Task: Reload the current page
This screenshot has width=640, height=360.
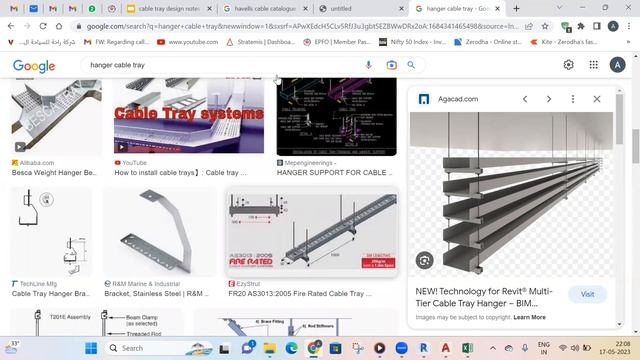Action: pos(43,26)
